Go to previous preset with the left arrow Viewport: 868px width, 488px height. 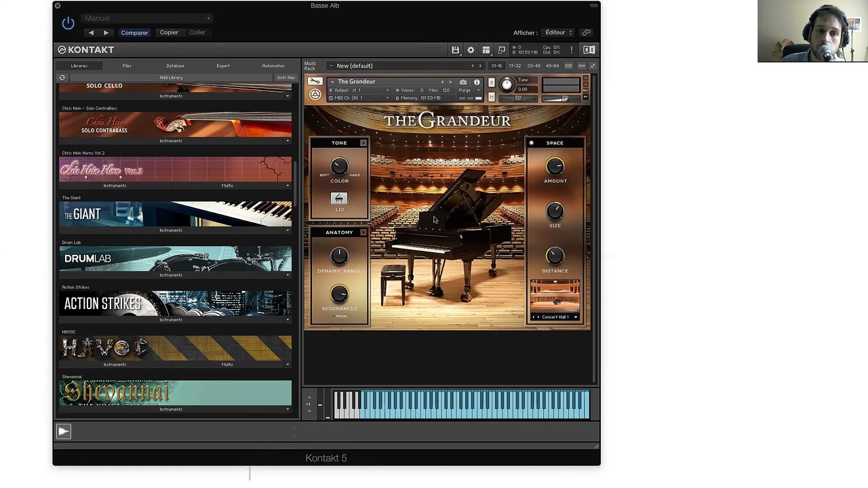point(91,33)
